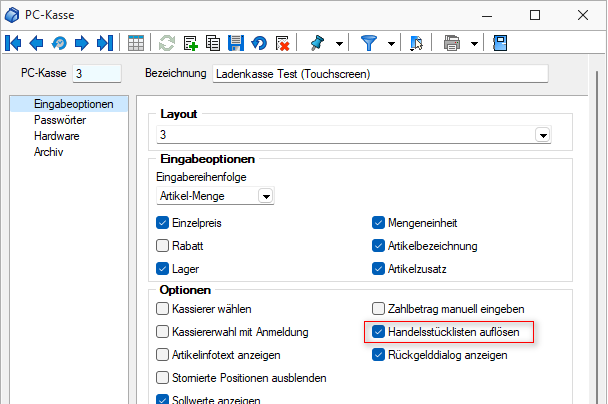Enable Zahlbetrag manuell eingeben
The width and height of the screenshot is (608, 404).
pos(378,309)
